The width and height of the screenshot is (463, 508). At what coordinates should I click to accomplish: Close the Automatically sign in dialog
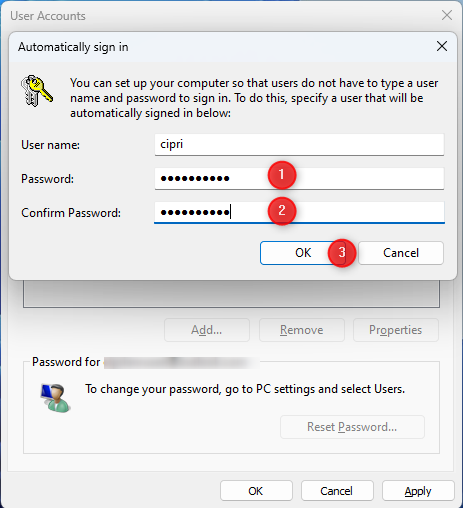click(x=442, y=46)
